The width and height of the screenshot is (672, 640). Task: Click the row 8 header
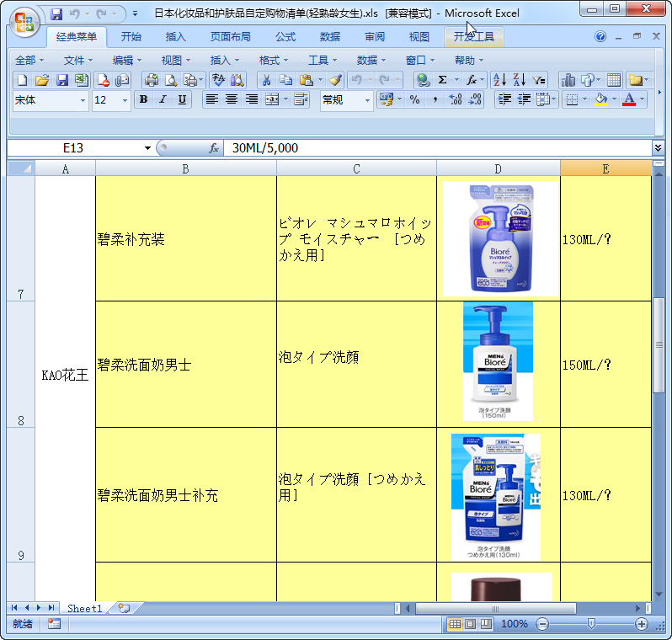20,365
